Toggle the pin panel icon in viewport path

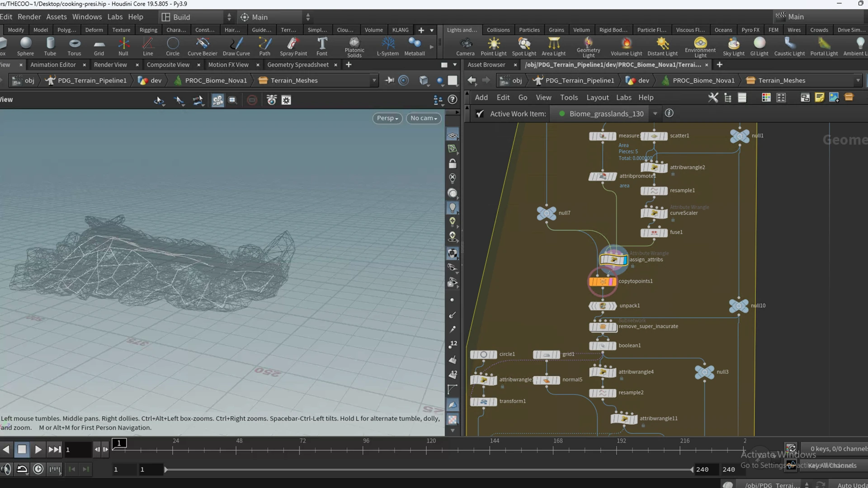(x=389, y=80)
